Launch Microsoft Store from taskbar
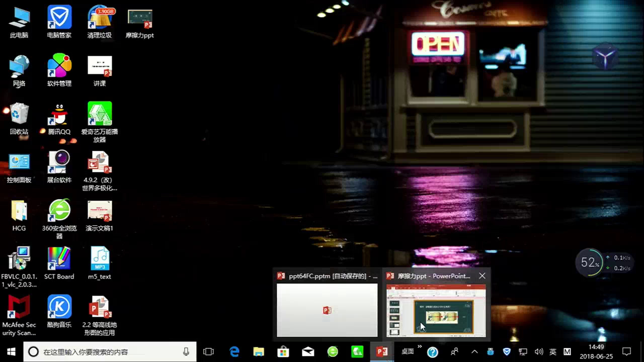The image size is (644, 362). click(x=283, y=351)
